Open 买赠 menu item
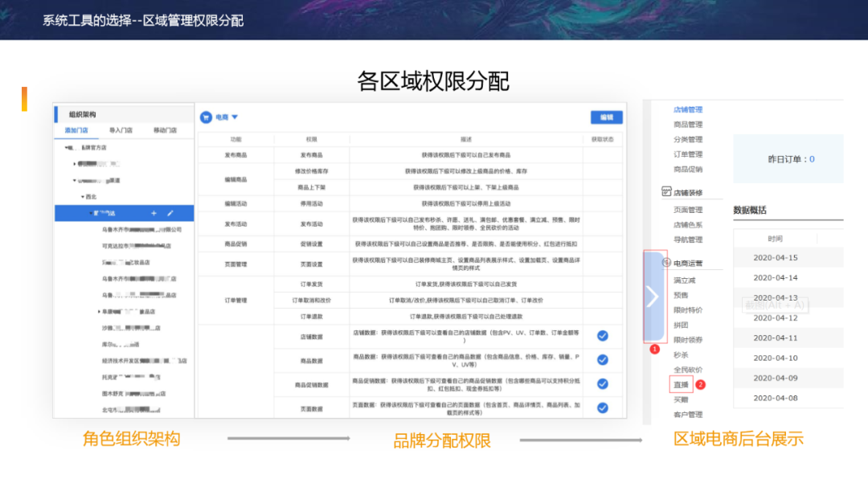This screenshot has height=487, width=868. 681,399
